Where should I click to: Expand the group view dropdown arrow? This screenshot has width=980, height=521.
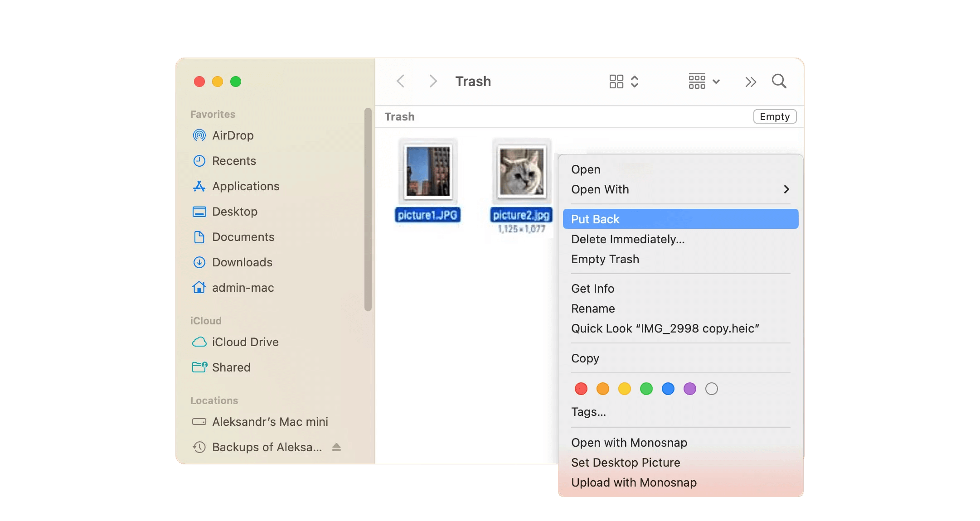(x=714, y=81)
